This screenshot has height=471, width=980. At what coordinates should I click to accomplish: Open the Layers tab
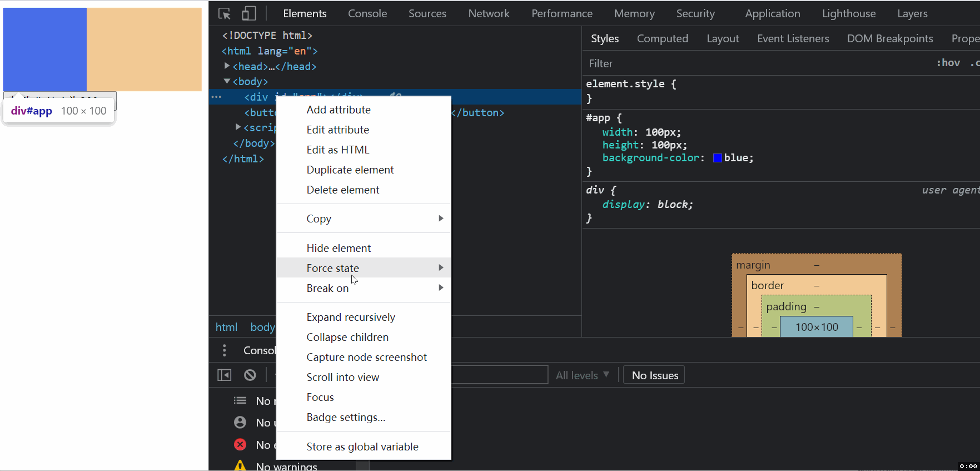point(912,13)
